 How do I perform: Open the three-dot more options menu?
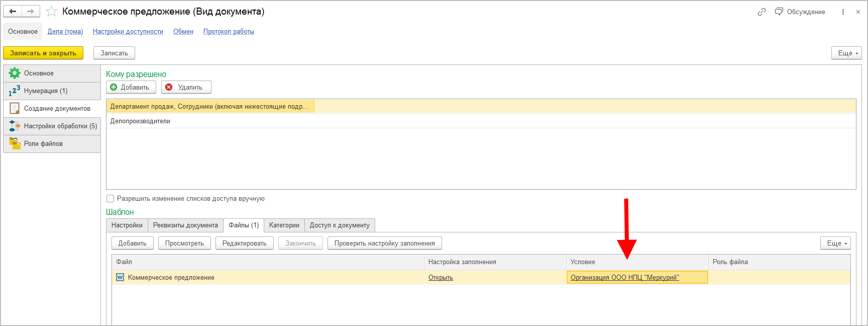[843, 12]
